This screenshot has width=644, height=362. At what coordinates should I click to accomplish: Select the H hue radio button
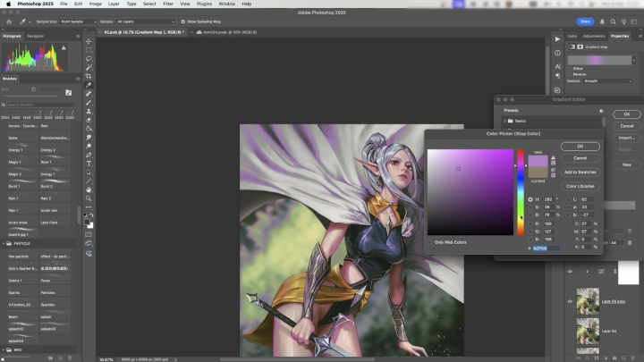[530, 199]
